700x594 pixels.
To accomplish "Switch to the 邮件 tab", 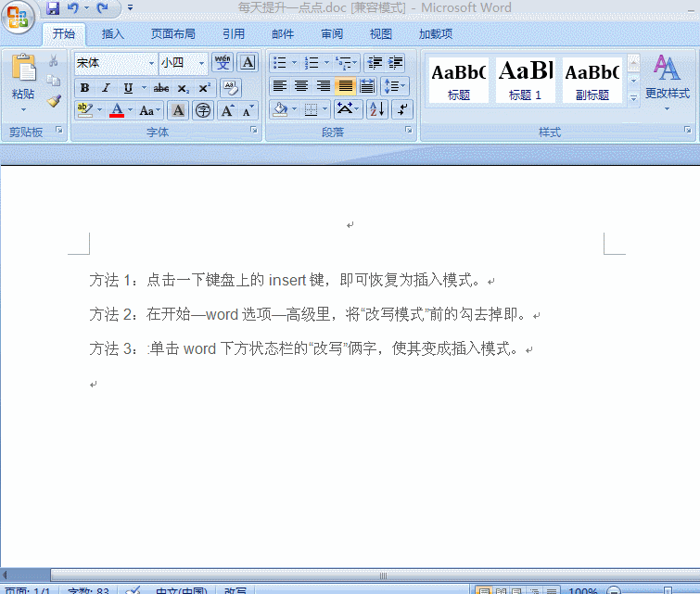I will point(283,34).
